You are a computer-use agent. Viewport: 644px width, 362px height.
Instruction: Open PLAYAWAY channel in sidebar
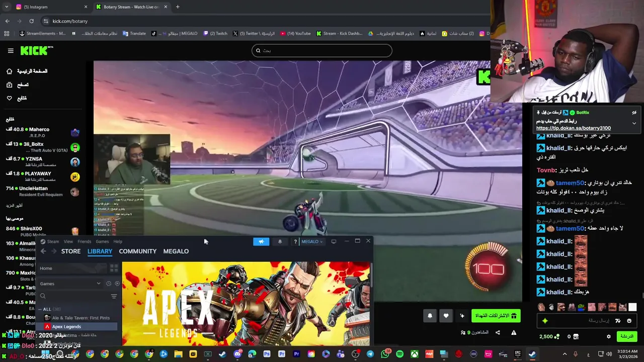tap(42, 176)
